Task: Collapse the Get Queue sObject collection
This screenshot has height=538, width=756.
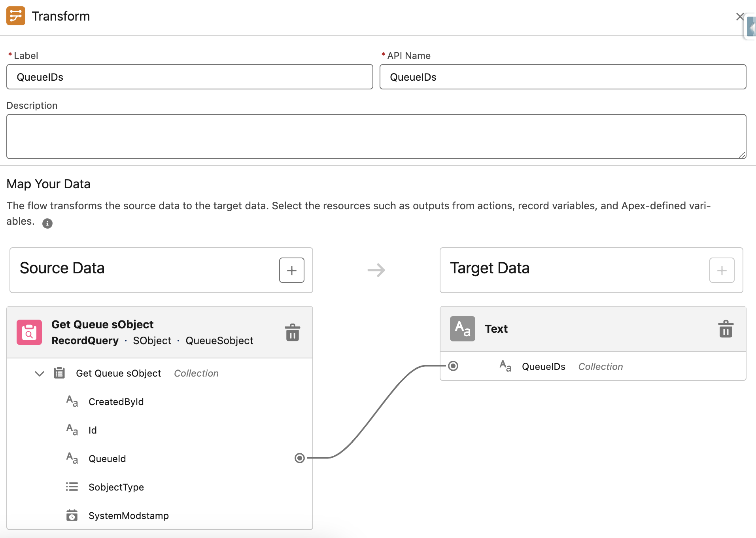Action: pyautogui.click(x=39, y=373)
